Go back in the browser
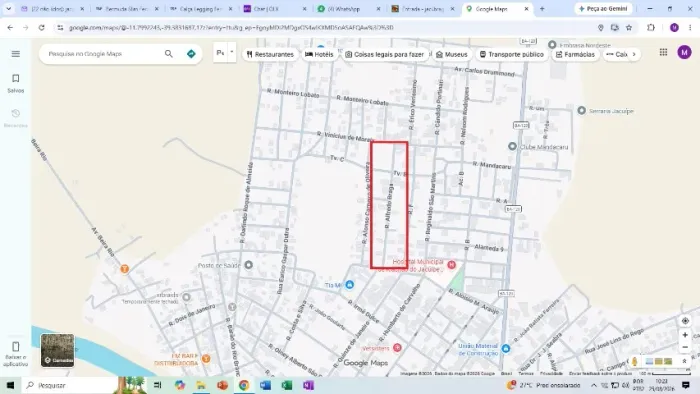This screenshot has height=394, width=700. point(10,28)
